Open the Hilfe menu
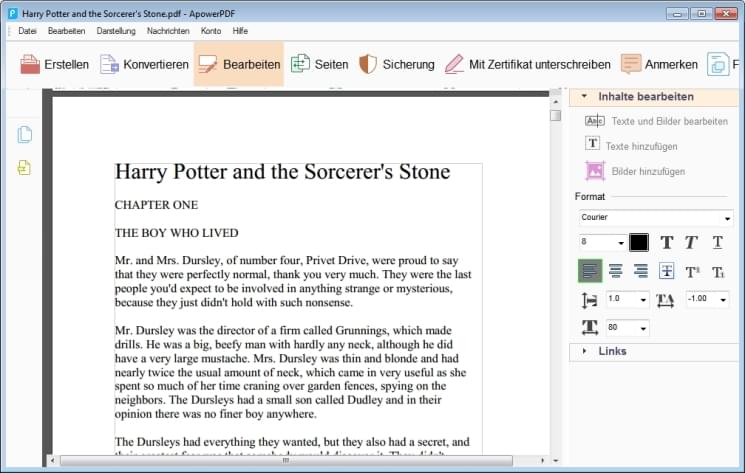 (240, 31)
